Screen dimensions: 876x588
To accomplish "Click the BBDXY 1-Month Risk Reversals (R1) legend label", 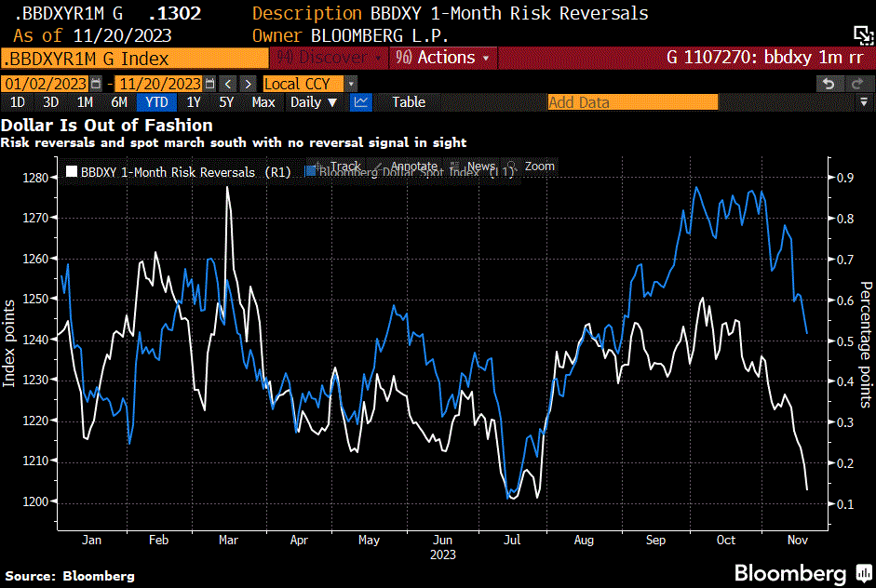I will [185, 172].
